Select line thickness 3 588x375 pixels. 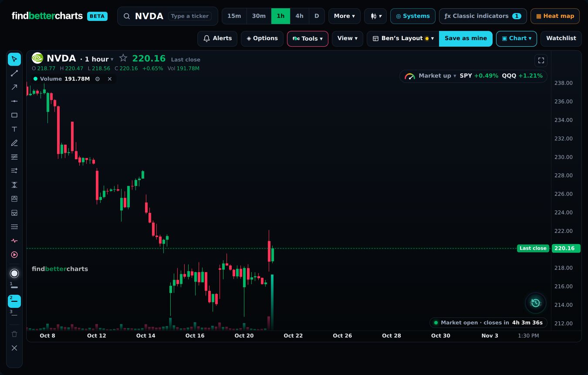(14, 314)
